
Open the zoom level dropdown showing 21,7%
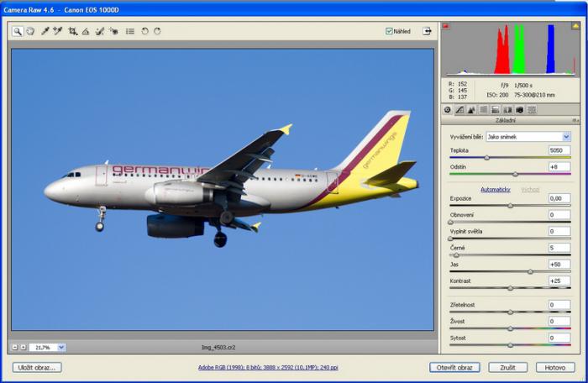pyautogui.click(x=61, y=347)
